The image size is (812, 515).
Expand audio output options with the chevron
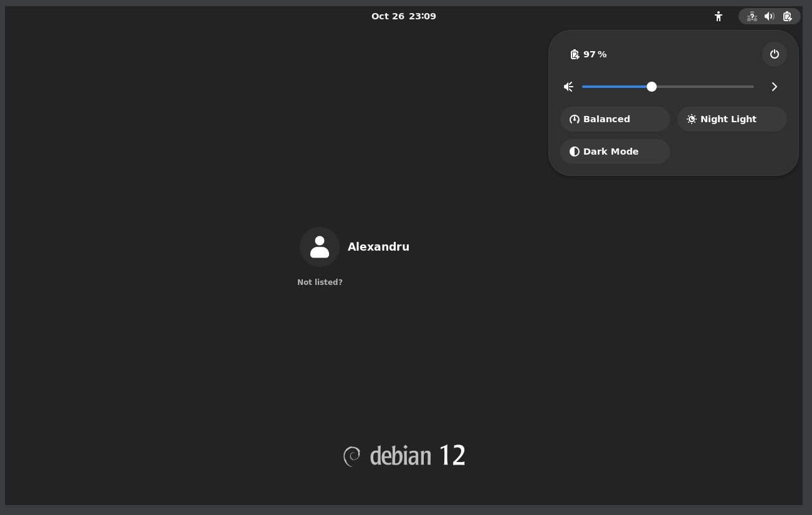[x=774, y=87]
